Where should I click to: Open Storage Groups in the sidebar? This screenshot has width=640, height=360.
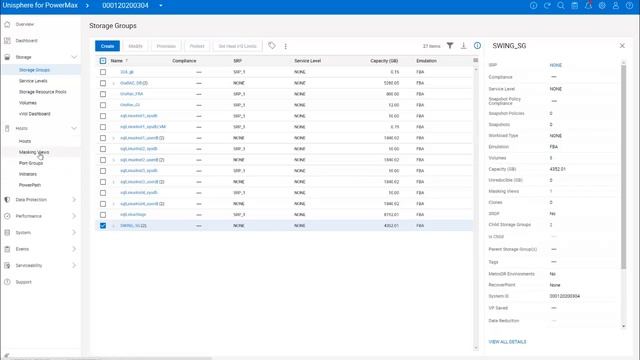[34, 70]
